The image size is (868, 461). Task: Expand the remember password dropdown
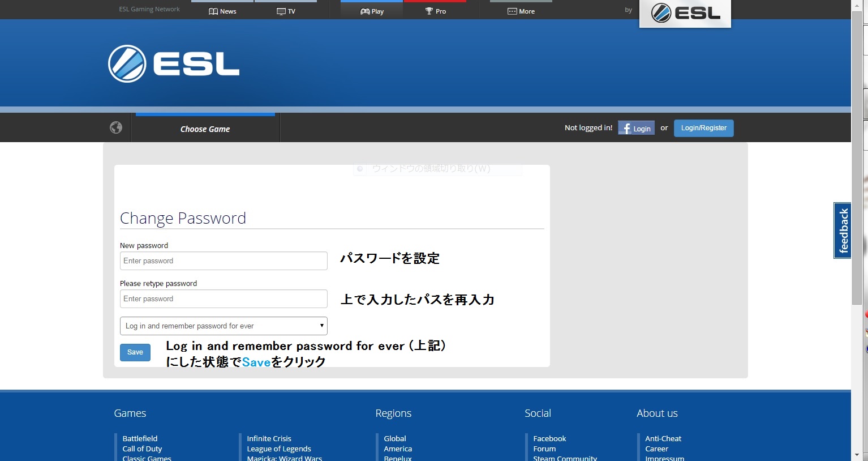point(224,326)
